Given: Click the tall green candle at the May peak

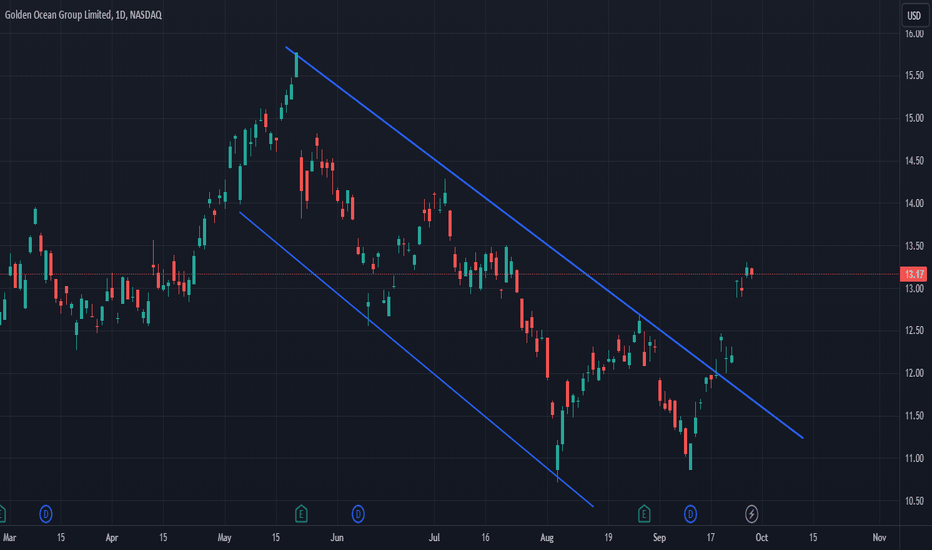Looking at the screenshot, I should click(296, 65).
